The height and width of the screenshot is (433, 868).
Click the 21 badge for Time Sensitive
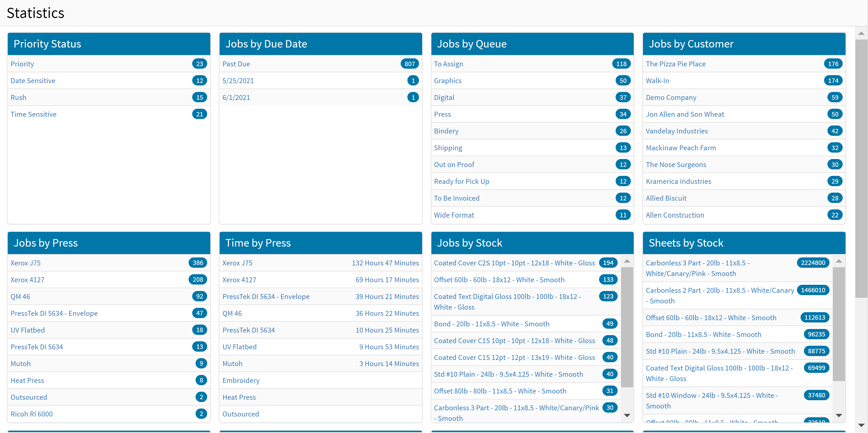199,114
